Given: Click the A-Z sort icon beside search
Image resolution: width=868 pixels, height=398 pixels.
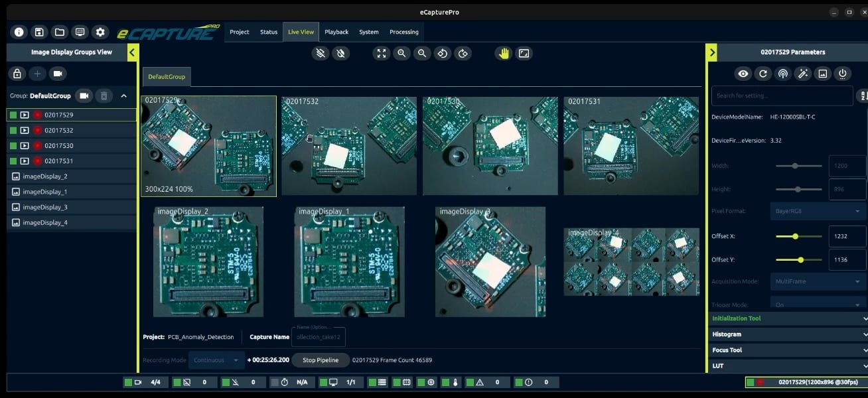Looking at the screenshot, I should (x=863, y=96).
